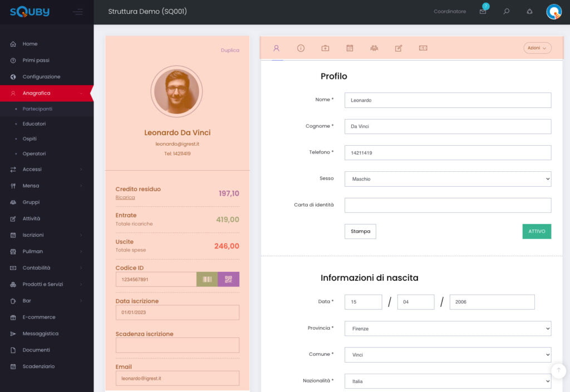The width and height of the screenshot is (570, 392).
Task: Click the Stampa button
Action: 360,231
